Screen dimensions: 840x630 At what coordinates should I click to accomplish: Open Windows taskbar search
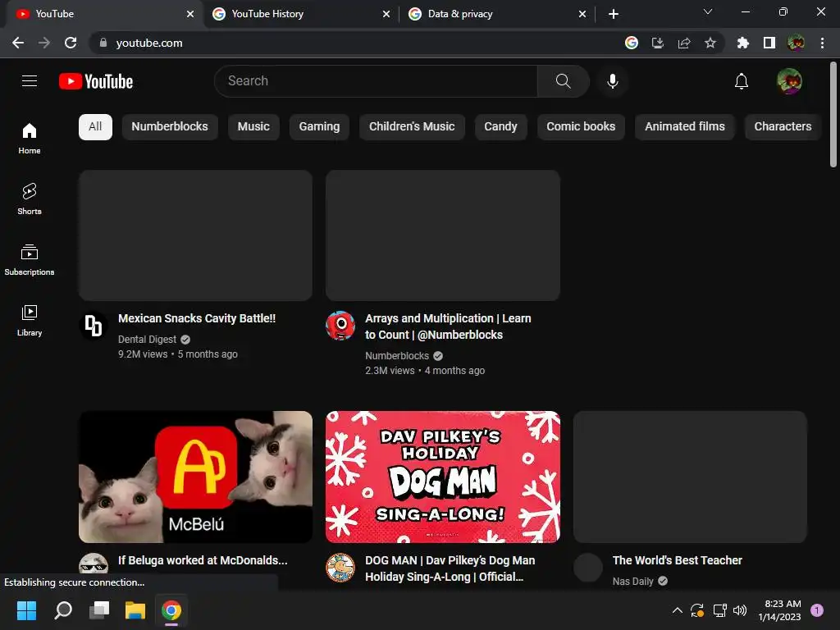pos(62,610)
